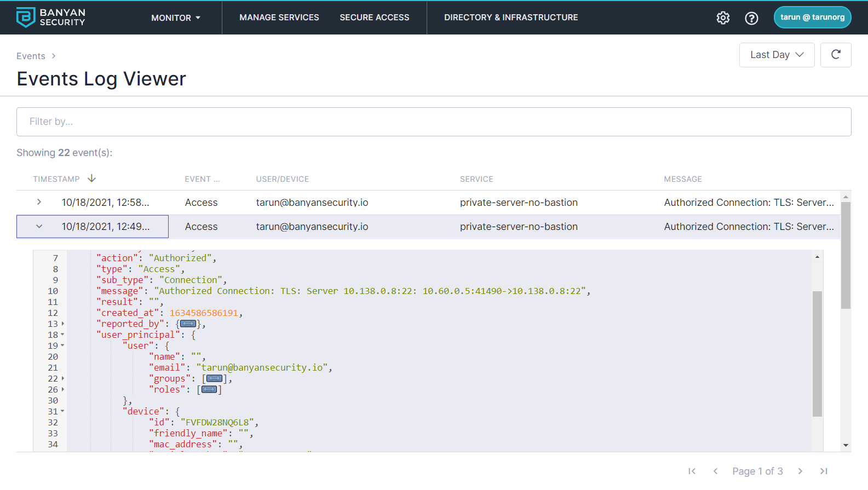
Task: Go to the next page of events
Action: (800, 471)
